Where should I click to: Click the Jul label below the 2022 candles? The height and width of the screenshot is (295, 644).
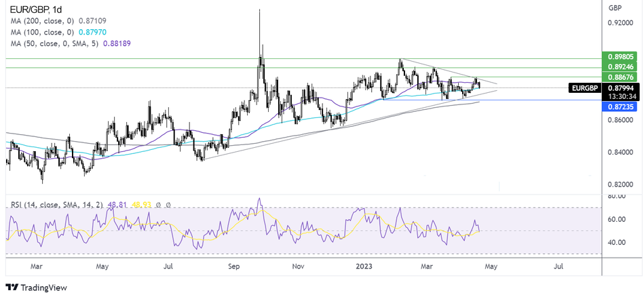coord(168,267)
